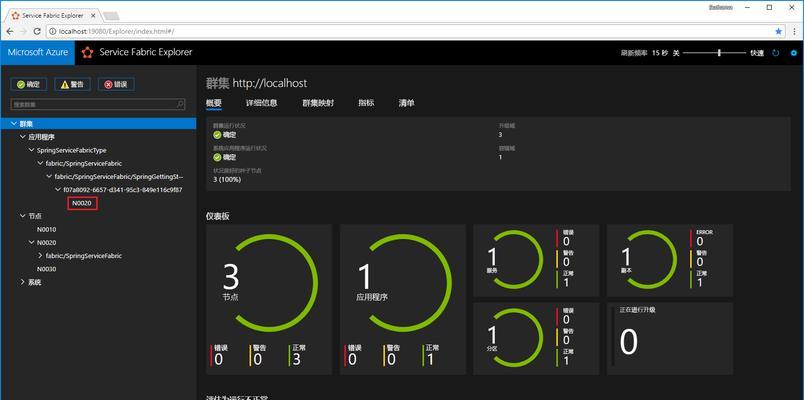
Task: Toggle the 警告 health filter
Action: tap(73, 85)
